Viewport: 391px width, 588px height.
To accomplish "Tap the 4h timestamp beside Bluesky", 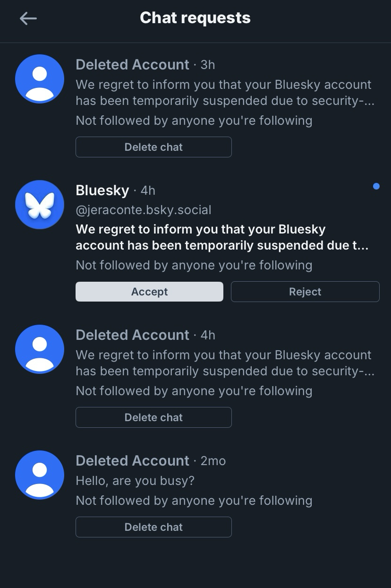I will pyautogui.click(x=148, y=190).
